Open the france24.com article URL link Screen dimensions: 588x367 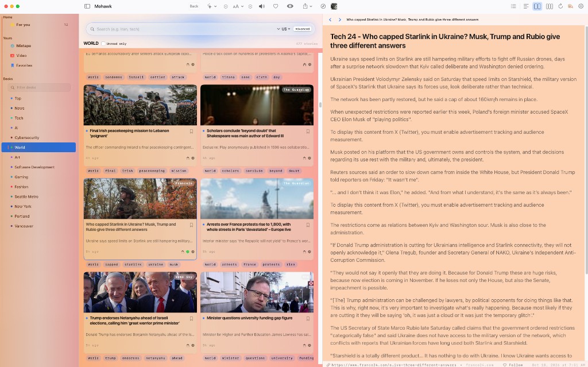click(391, 365)
